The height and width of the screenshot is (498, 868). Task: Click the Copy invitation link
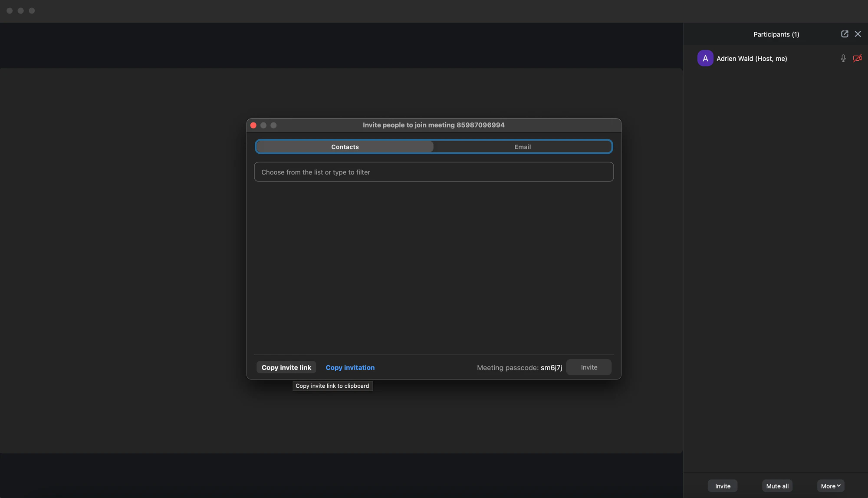click(x=350, y=367)
